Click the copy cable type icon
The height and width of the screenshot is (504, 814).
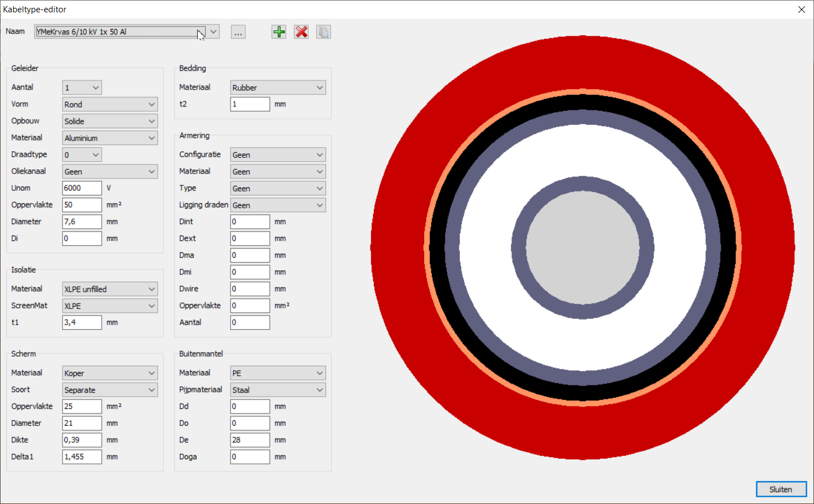[x=323, y=32]
